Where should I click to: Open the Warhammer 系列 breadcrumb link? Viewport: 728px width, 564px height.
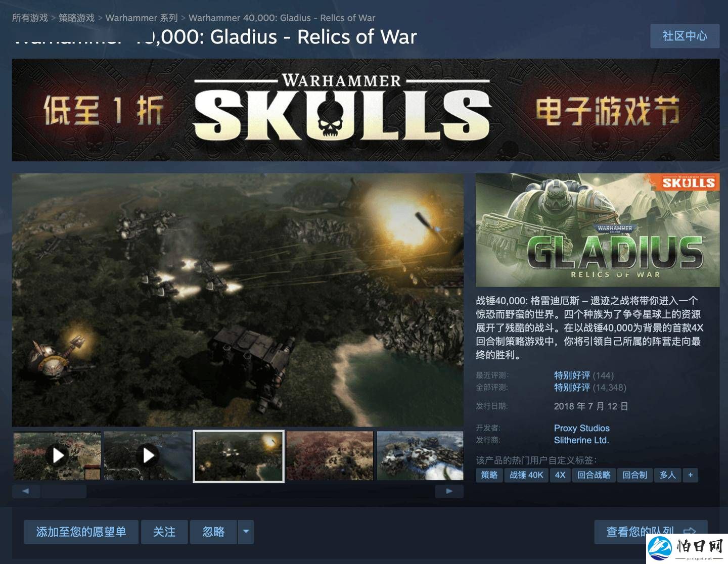pos(142,18)
